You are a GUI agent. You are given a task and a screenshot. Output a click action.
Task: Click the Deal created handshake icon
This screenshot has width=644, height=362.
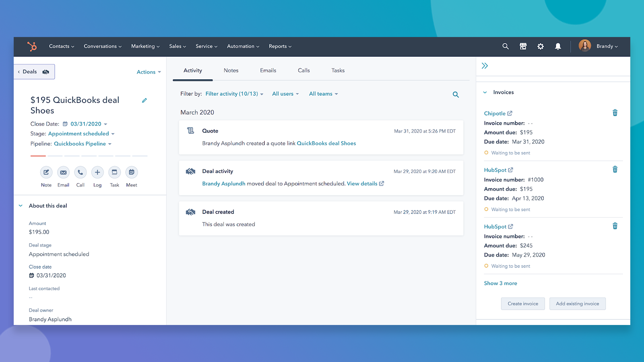[190, 212]
